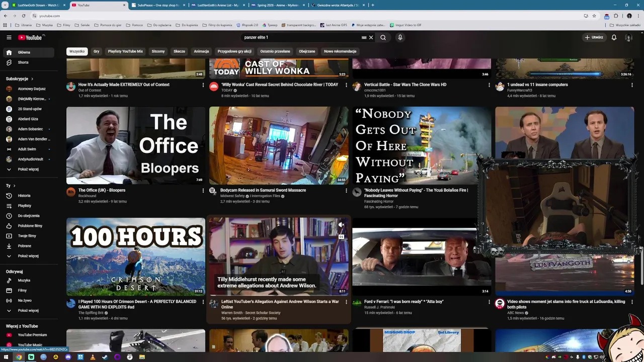Click the search field containing panzer elite 1
The image size is (644, 362).
(x=300, y=37)
